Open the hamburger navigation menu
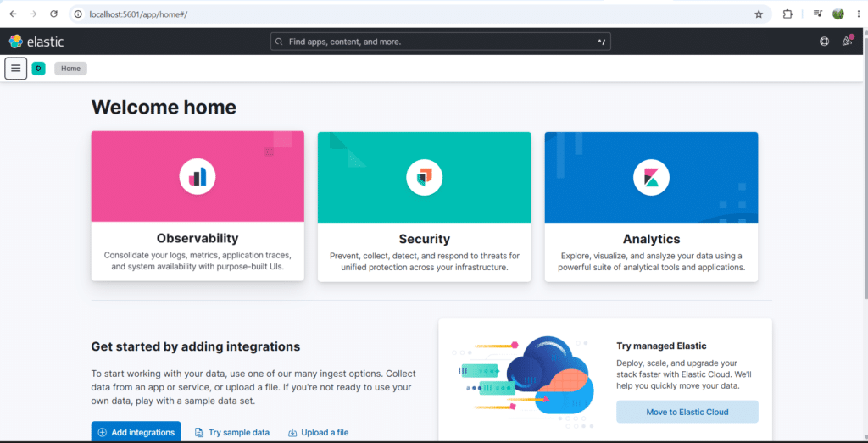The image size is (868, 443). (15, 69)
